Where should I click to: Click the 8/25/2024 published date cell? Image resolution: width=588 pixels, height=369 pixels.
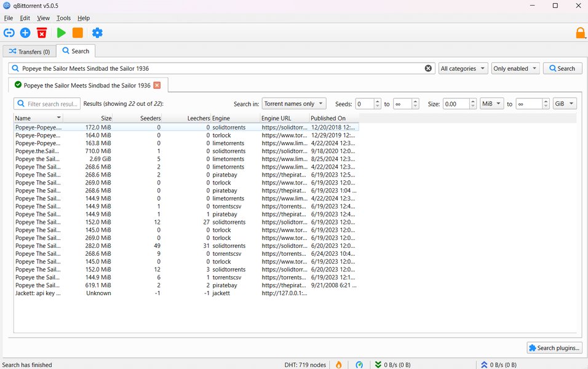(333, 159)
